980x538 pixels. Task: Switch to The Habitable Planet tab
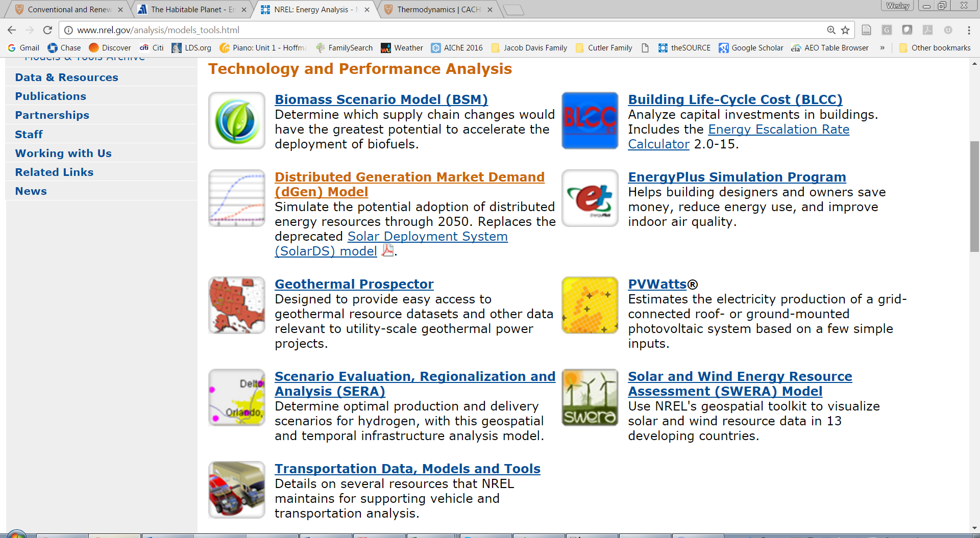[x=192, y=10]
